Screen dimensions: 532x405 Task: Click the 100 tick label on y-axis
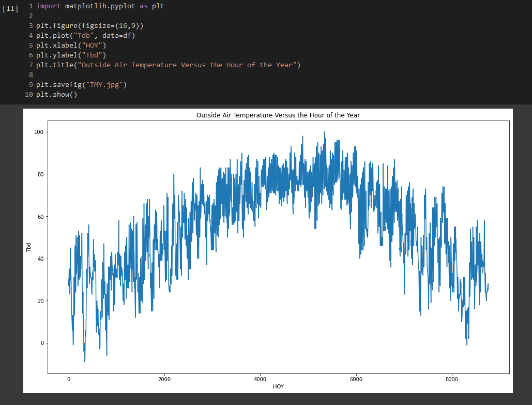[38, 131]
